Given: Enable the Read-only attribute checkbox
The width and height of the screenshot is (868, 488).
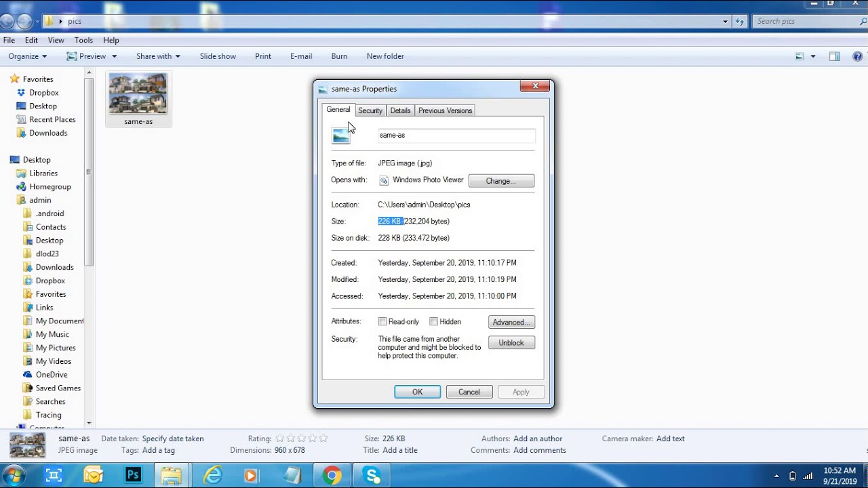Looking at the screenshot, I should tap(382, 322).
